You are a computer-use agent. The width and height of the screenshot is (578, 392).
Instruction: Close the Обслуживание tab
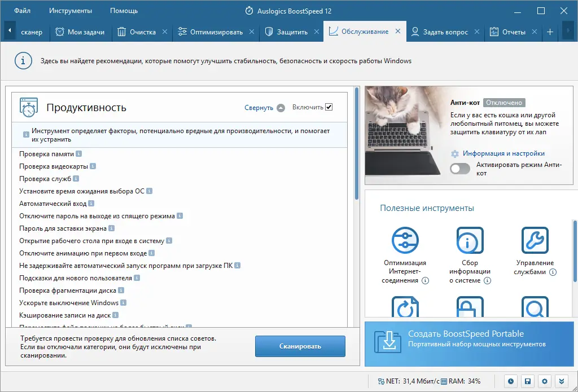click(x=398, y=32)
